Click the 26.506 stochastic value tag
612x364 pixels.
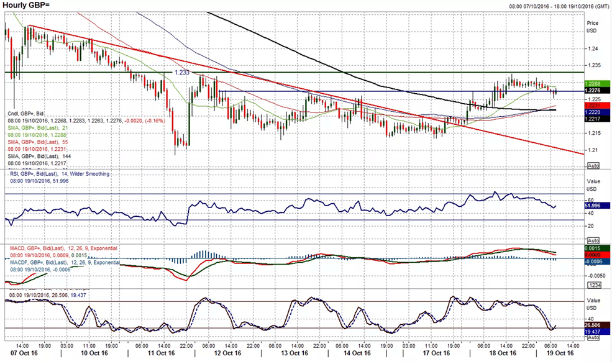[593, 324]
